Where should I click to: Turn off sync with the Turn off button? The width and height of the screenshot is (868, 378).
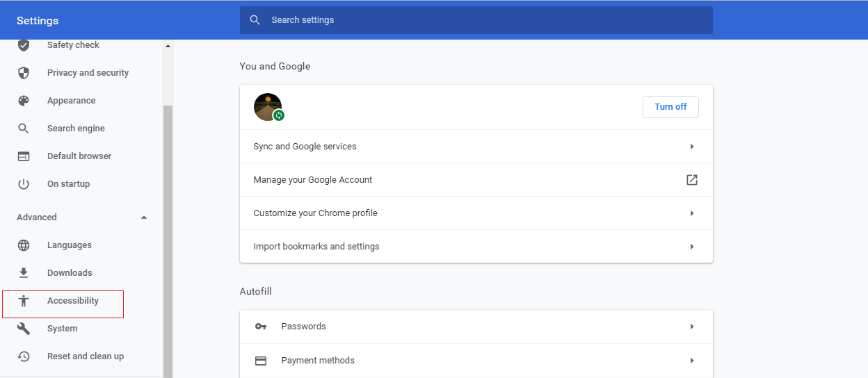tap(670, 107)
